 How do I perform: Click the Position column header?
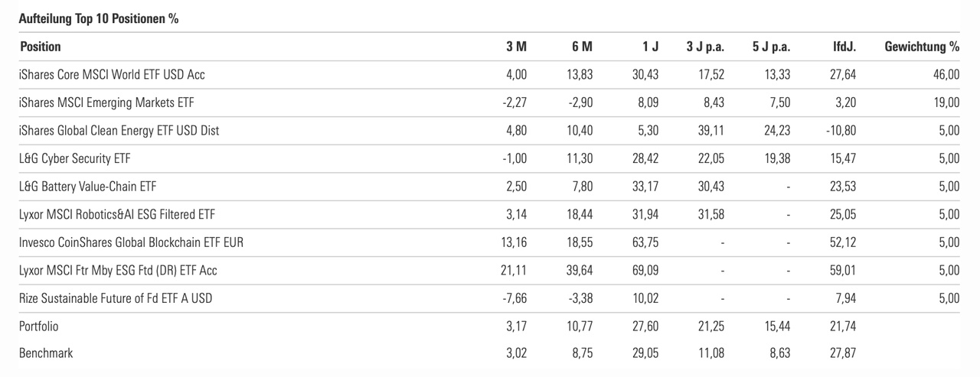click(41, 47)
